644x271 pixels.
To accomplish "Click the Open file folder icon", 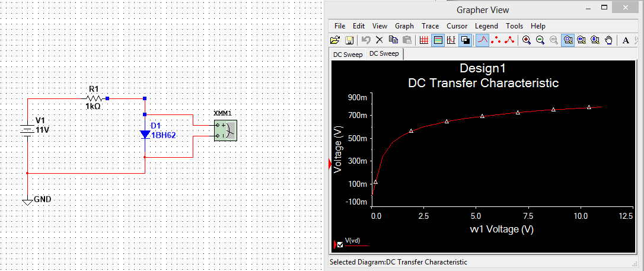I will pos(335,40).
